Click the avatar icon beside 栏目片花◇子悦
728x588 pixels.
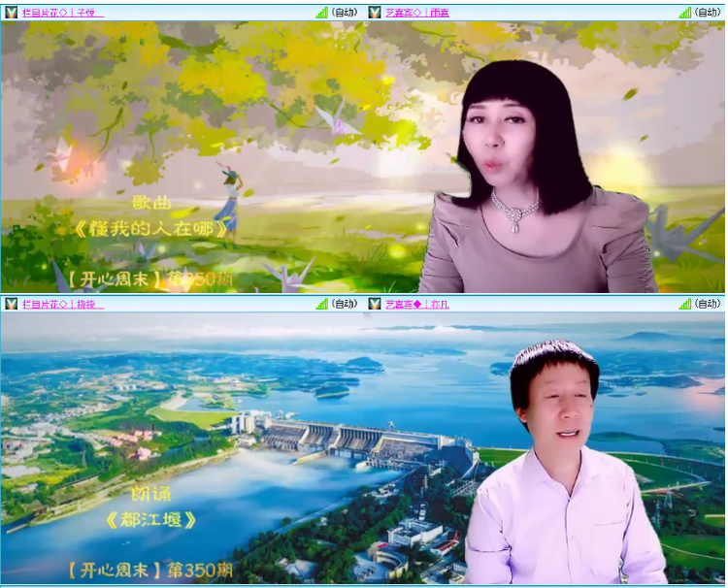click(x=11, y=13)
